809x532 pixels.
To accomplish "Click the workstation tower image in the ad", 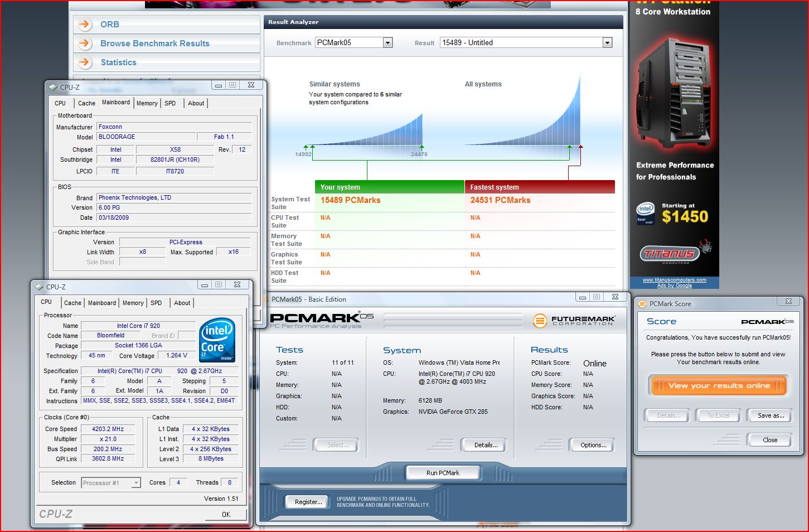I will pos(675,94).
